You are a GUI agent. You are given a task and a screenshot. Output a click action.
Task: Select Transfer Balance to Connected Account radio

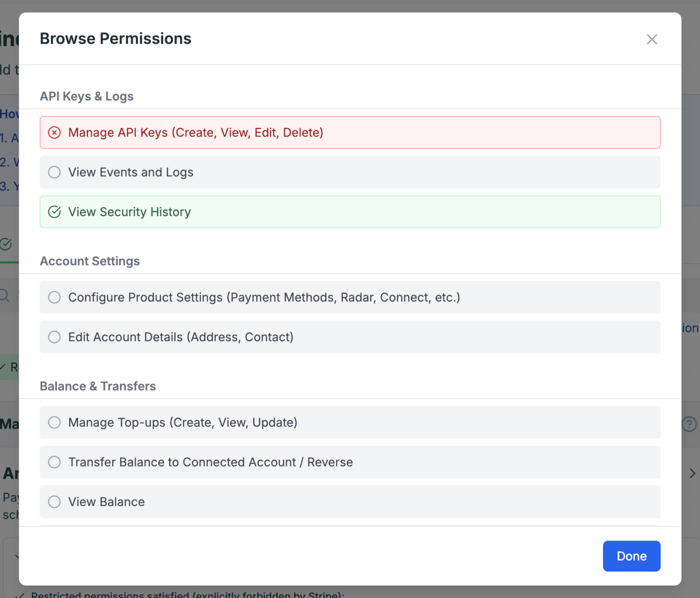[x=54, y=462]
